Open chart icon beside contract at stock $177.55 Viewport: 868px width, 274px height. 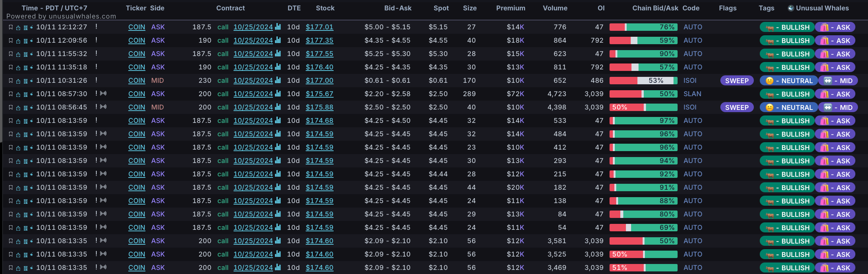click(278, 53)
